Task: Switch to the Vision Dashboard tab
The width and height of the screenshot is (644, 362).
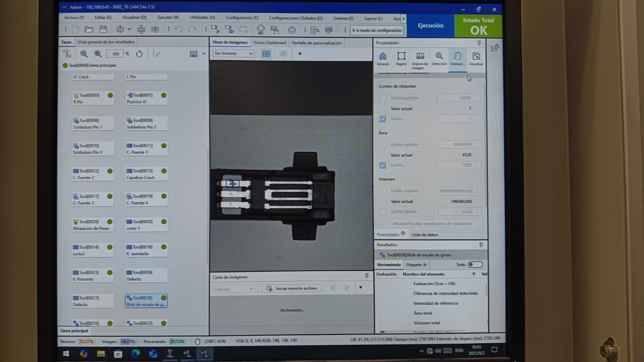Action: (x=270, y=43)
